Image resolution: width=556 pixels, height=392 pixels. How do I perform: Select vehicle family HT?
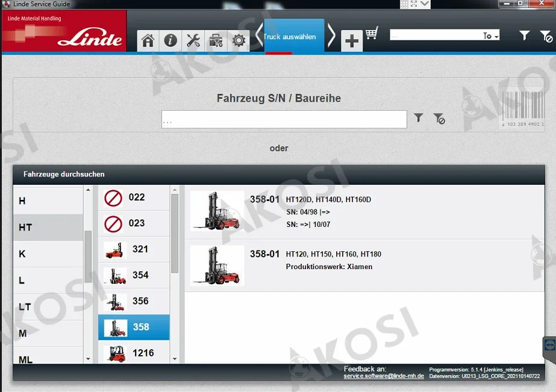48,227
